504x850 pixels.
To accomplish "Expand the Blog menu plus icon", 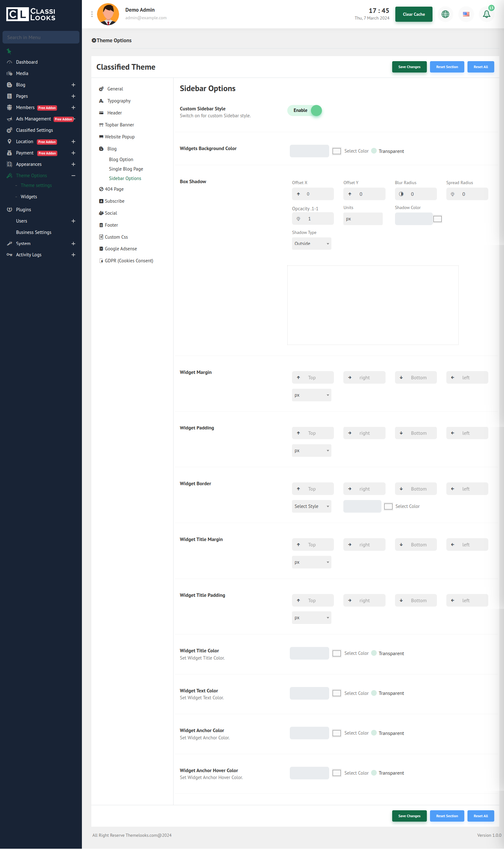I will (x=73, y=85).
